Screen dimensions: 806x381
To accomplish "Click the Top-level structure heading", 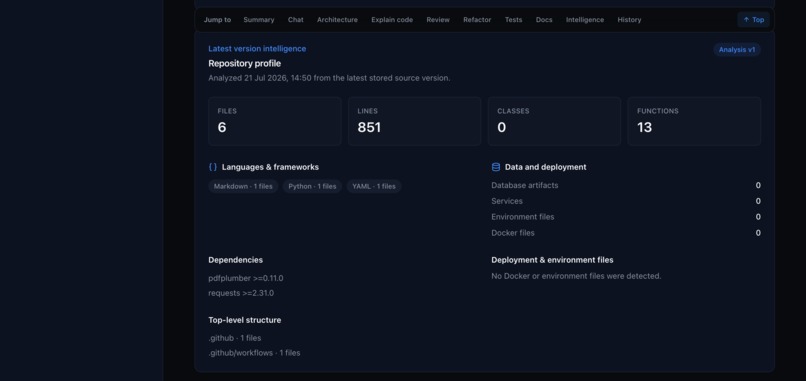I will (x=245, y=320).
